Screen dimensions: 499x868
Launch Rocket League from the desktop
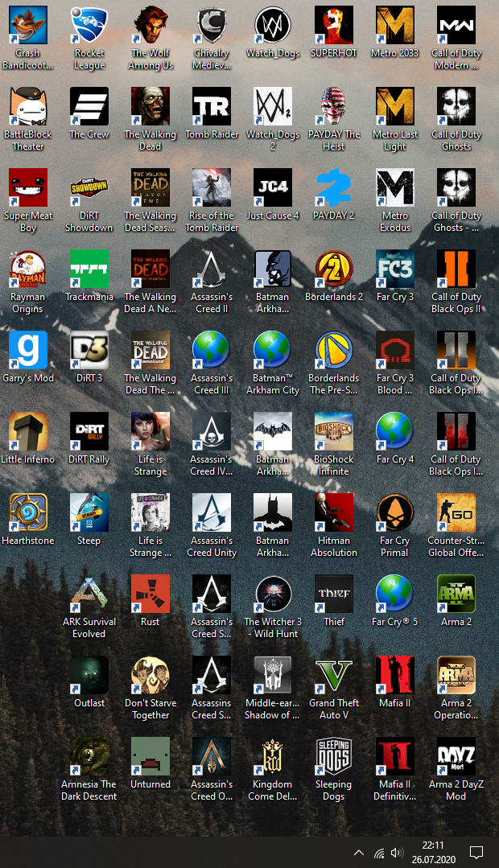tap(89, 25)
